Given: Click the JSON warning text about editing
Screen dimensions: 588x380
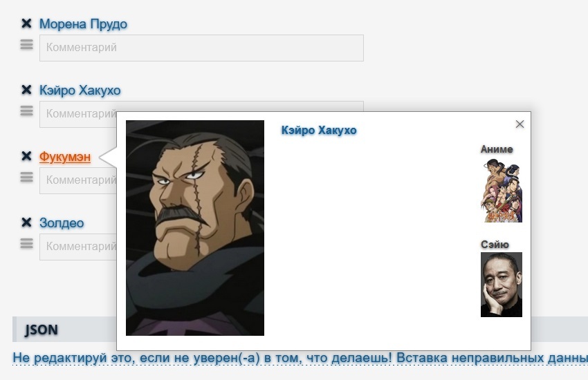Looking at the screenshot, I should [300, 358].
